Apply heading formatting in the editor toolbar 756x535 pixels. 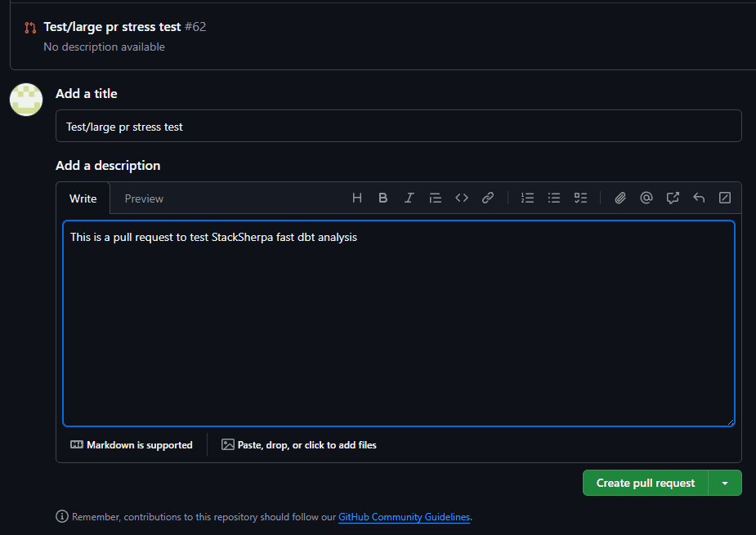click(356, 197)
